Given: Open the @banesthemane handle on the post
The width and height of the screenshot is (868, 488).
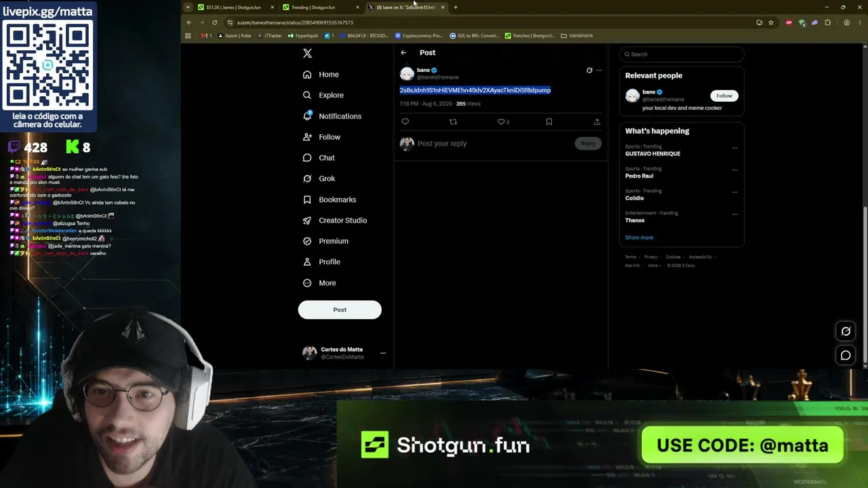Looking at the screenshot, I should tap(437, 77).
